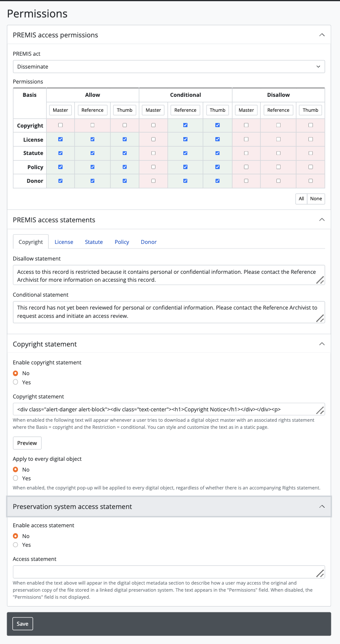Open the Donor statements tab
Screen dimensions: 340x644
point(149,242)
